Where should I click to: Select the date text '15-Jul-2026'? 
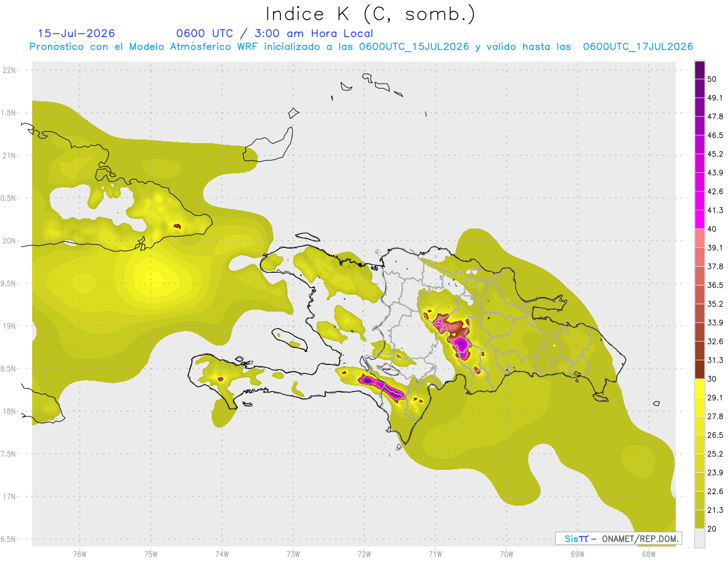(x=76, y=33)
